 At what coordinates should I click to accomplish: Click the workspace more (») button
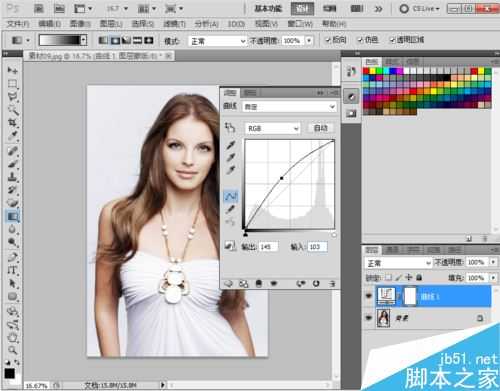coord(378,9)
